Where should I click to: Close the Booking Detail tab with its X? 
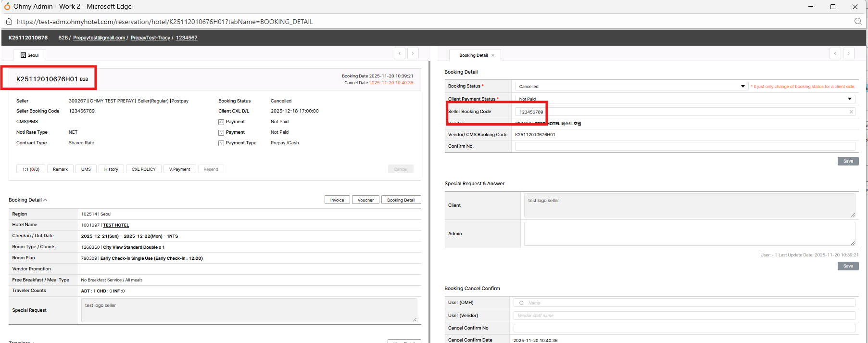point(493,55)
